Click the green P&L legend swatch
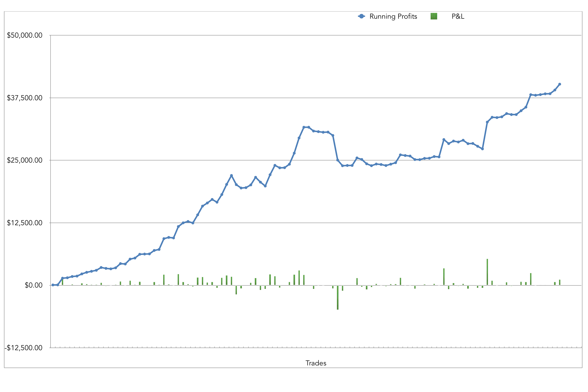This screenshot has height=392, width=588. point(434,16)
